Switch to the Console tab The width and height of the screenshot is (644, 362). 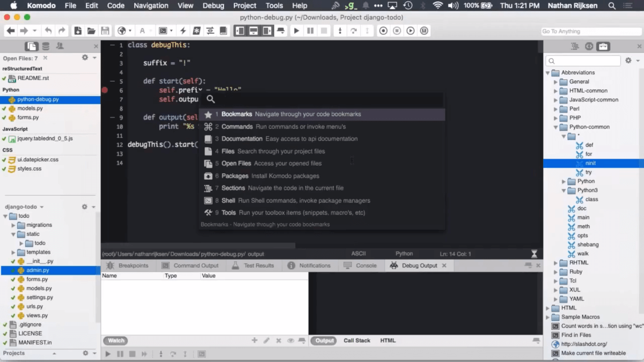click(360, 265)
